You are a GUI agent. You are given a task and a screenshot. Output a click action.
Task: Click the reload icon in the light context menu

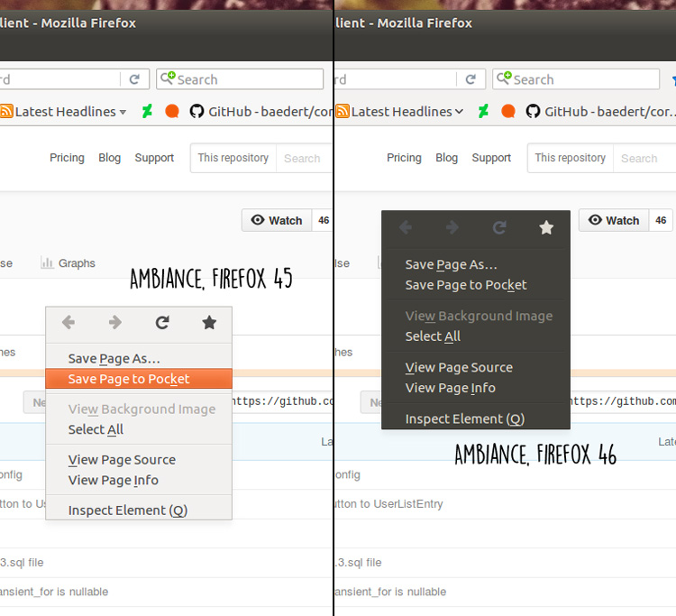[x=162, y=323]
